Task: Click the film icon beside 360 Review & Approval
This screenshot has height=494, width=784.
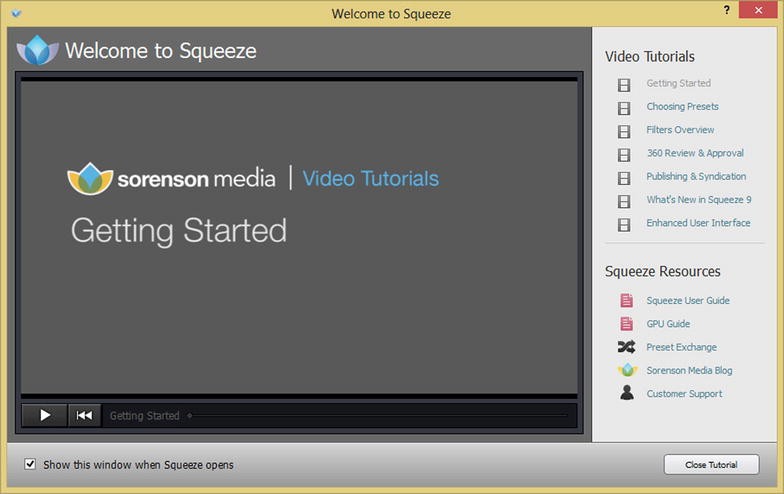Action: 624,154
